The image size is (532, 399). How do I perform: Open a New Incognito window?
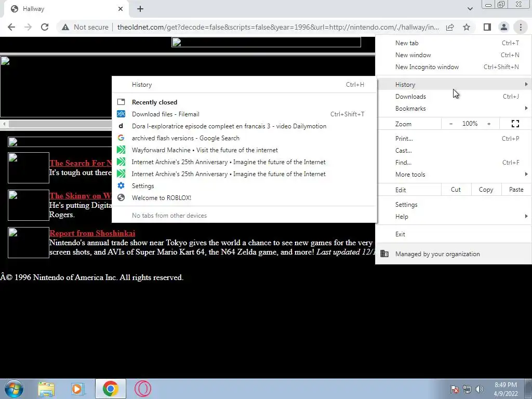(453, 67)
